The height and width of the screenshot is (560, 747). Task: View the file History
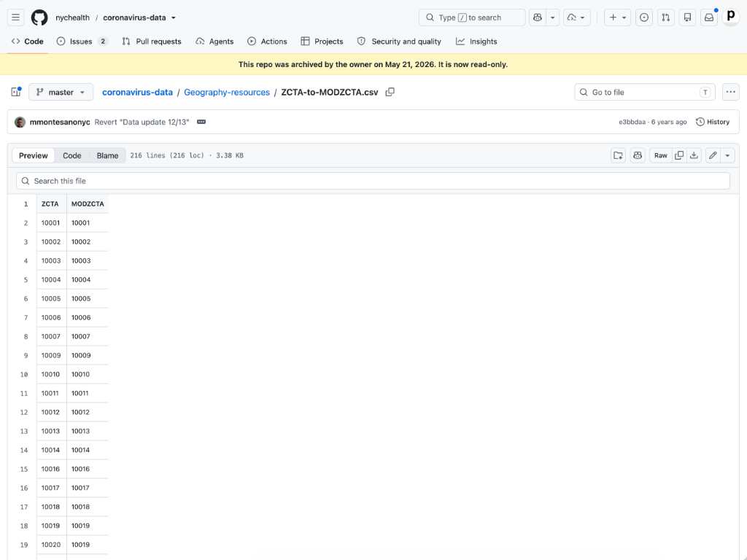click(x=713, y=122)
